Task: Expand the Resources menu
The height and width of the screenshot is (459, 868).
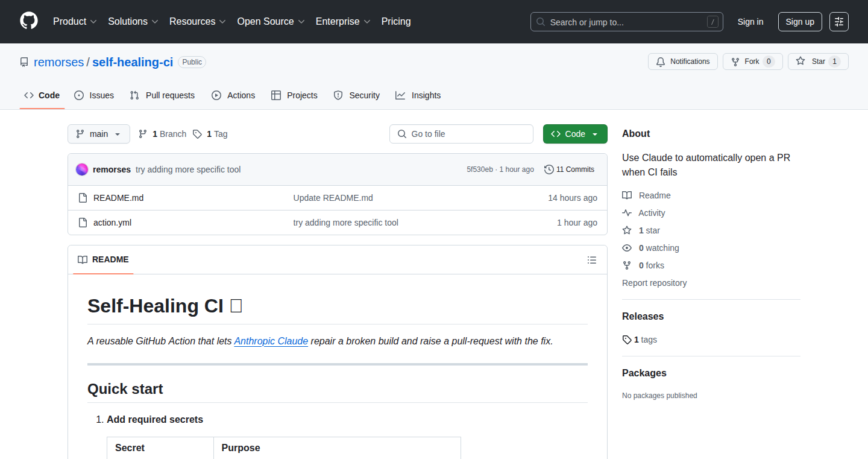Action: (x=198, y=22)
